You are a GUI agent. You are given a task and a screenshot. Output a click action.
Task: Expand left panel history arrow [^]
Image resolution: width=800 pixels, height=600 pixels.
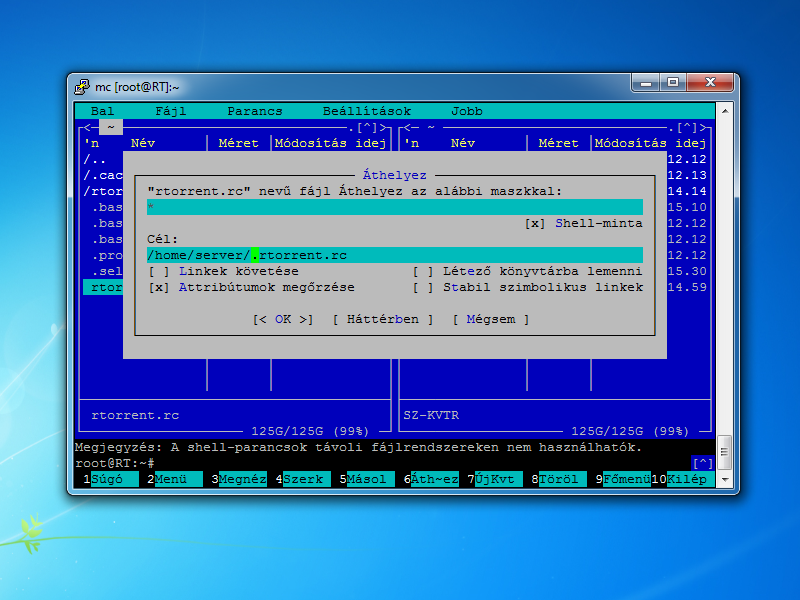367,128
